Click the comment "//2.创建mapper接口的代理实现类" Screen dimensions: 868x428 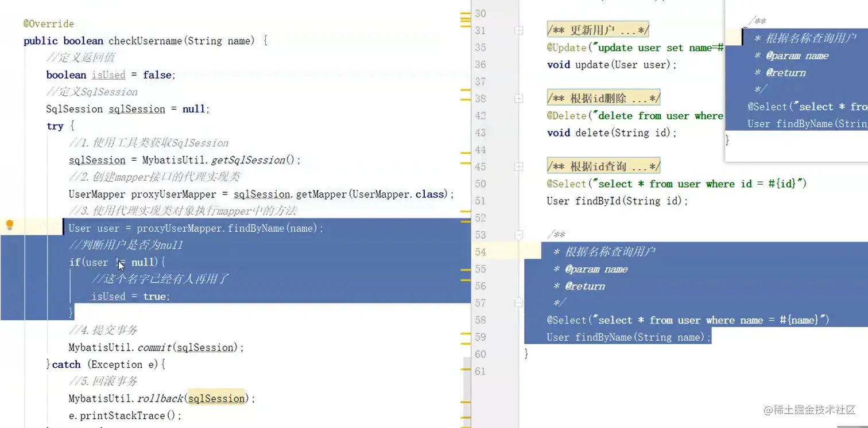click(154, 177)
